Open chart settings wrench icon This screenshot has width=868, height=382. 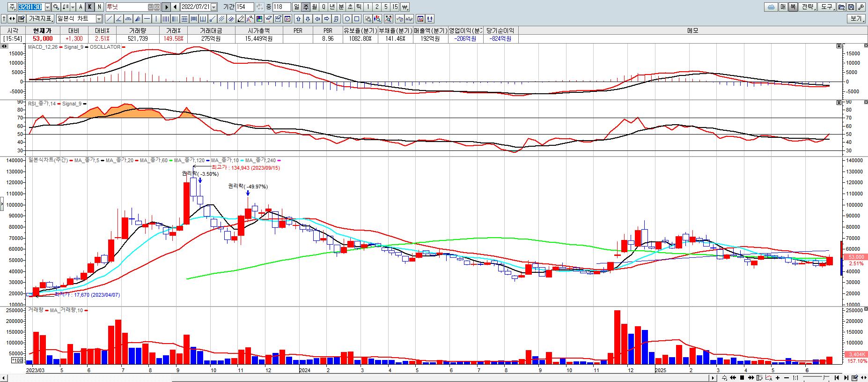[861, 7]
